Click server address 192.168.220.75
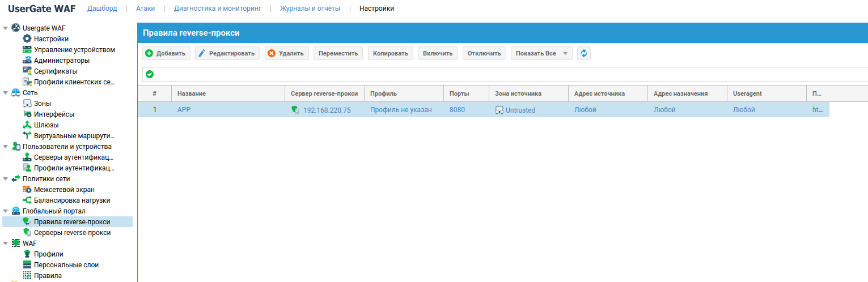 (327, 110)
